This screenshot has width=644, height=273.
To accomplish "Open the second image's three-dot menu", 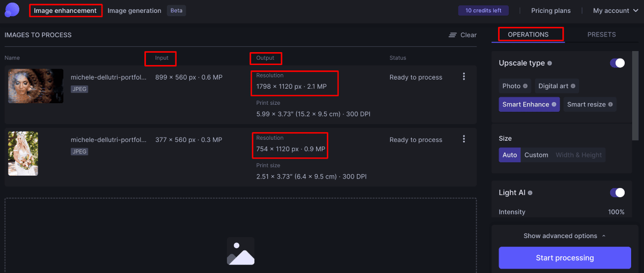I will (464, 139).
